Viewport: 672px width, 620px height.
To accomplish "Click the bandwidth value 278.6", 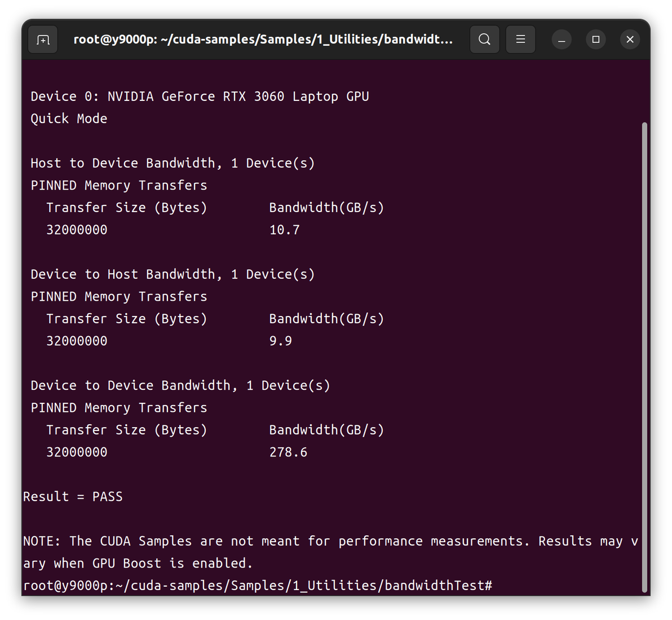I will pos(289,452).
